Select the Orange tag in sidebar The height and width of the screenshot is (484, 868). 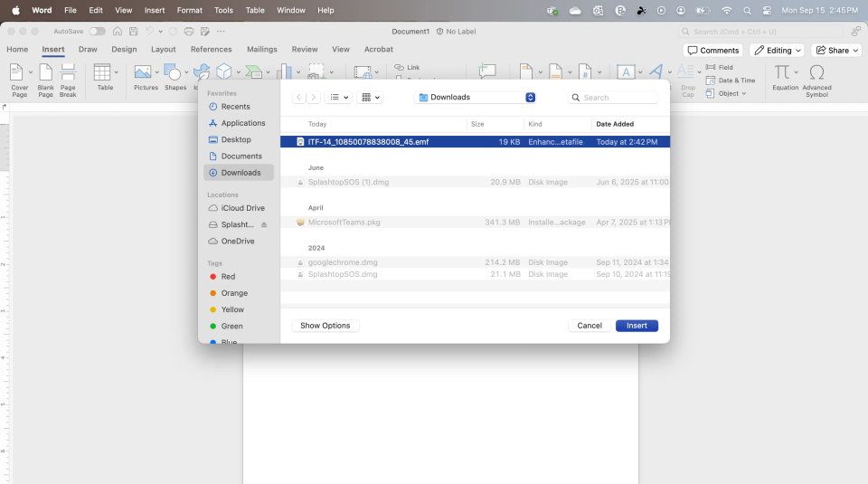click(234, 293)
